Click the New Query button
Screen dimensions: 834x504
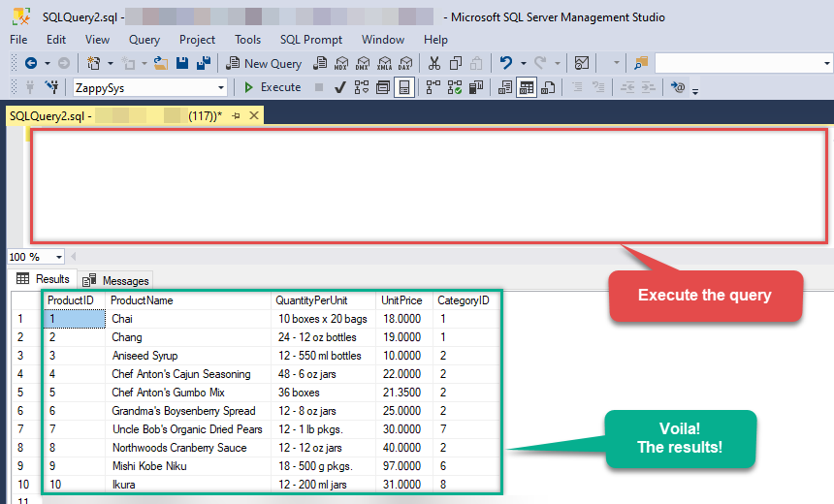point(264,64)
